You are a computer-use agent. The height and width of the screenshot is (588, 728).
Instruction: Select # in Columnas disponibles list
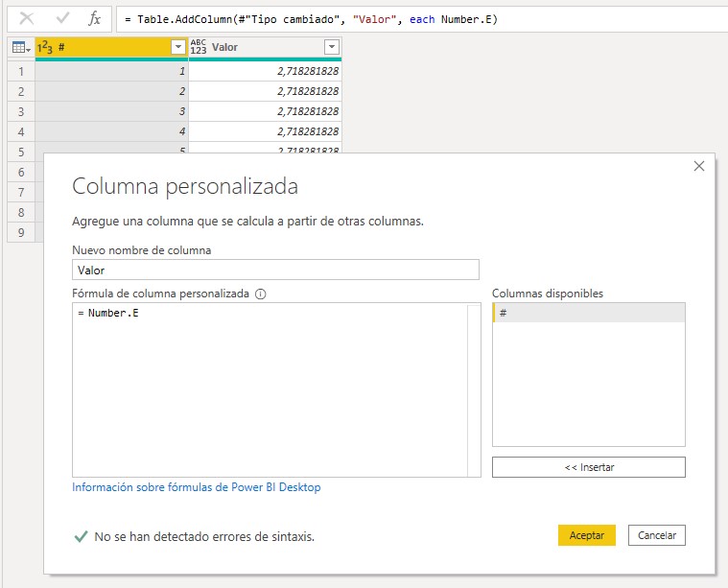click(589, 313)
